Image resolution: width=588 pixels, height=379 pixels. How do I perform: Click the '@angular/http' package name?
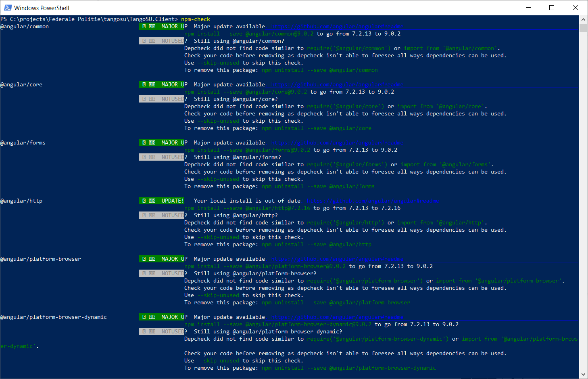pyautogui.click(x=21, y=201)
